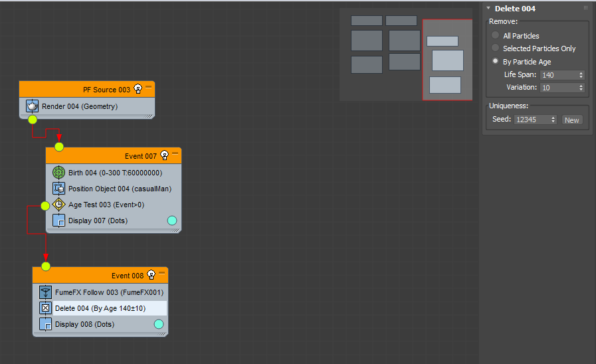Click the Life Span value field

pyautogui.click(x=558, y=75)
